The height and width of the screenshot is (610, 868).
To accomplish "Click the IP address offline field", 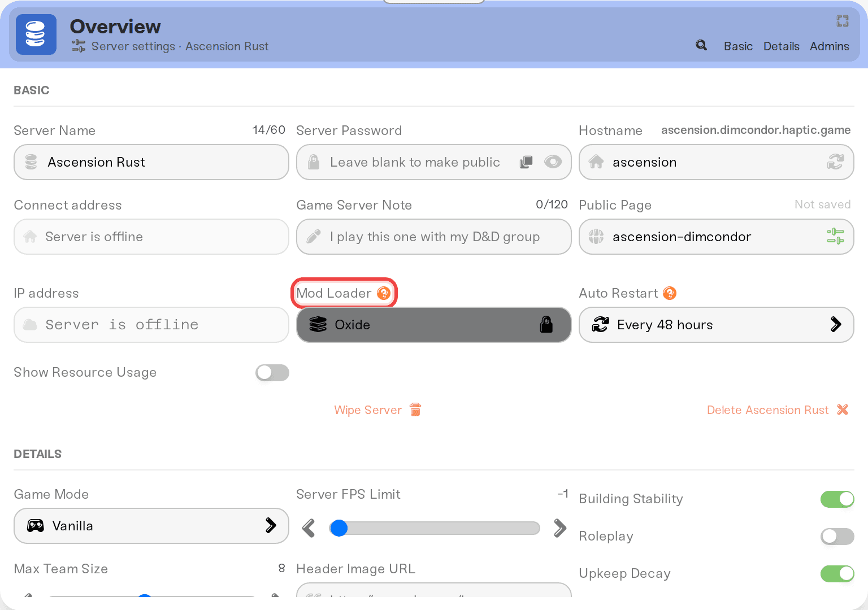I will pyautogui.click(x=151, y=325).
